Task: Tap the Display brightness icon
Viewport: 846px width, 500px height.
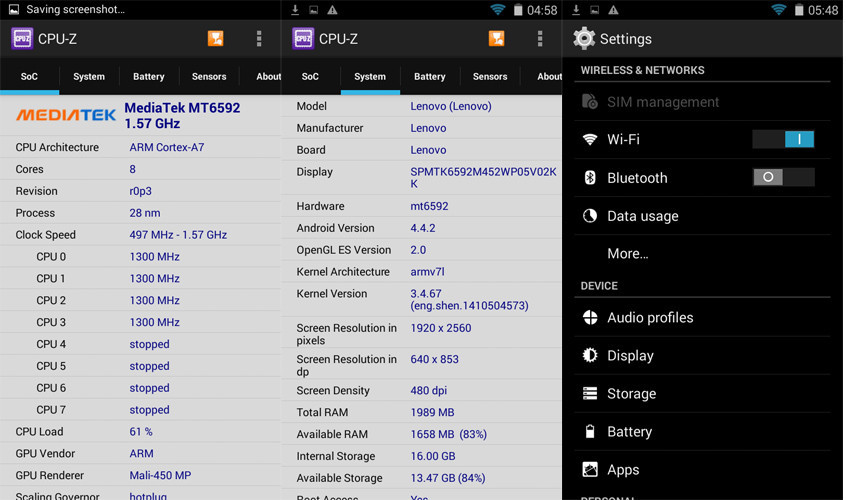Action: coord(590,356)
